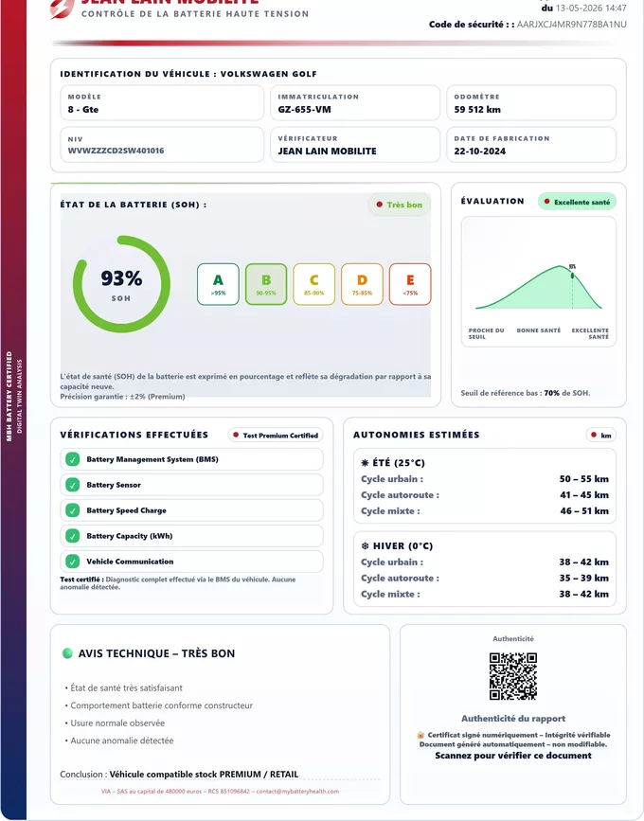Click the Excellente santé badge
The height and width of the screenshot is (821, 644).
[577, 202]
